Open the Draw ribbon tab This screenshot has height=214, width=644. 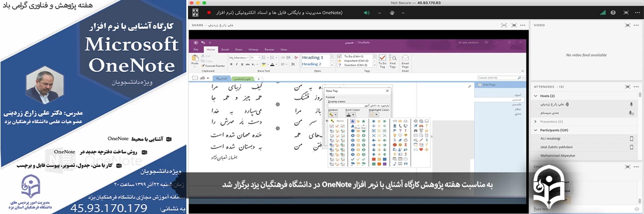[240, 49]
